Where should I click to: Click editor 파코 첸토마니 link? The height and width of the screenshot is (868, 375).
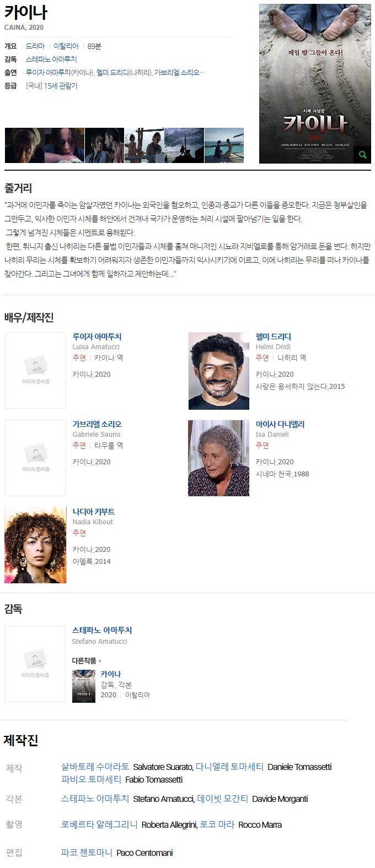(x=87, y=853)
